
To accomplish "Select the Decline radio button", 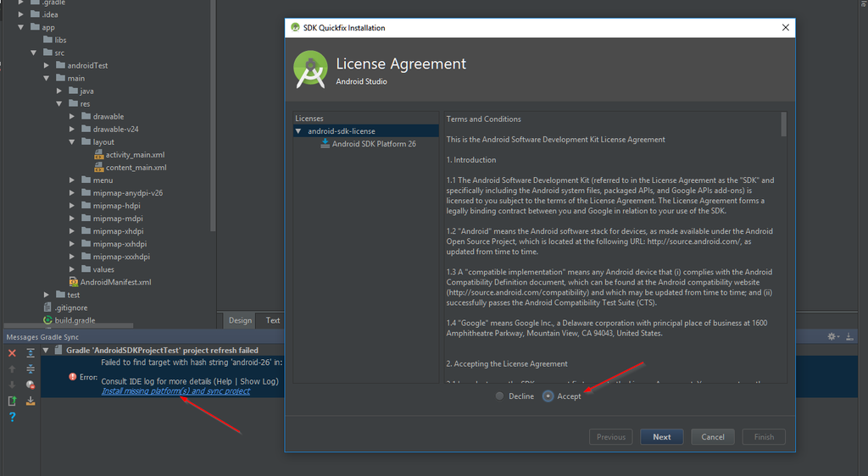I will click(499, 396).
